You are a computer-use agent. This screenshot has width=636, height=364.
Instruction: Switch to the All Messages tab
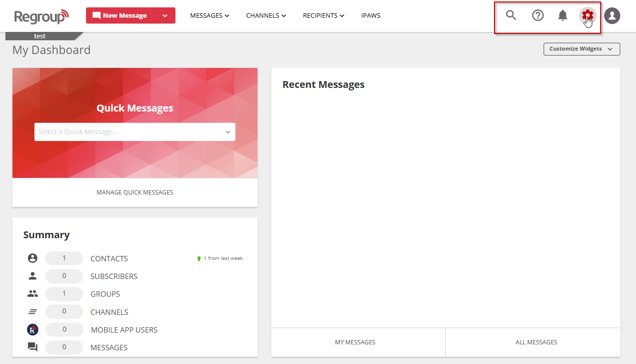pyautogui.click(x=536, y=342)
